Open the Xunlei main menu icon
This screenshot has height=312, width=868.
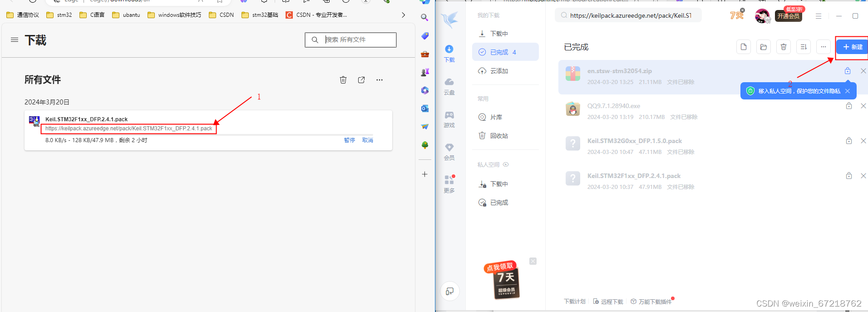coord(819,16)
